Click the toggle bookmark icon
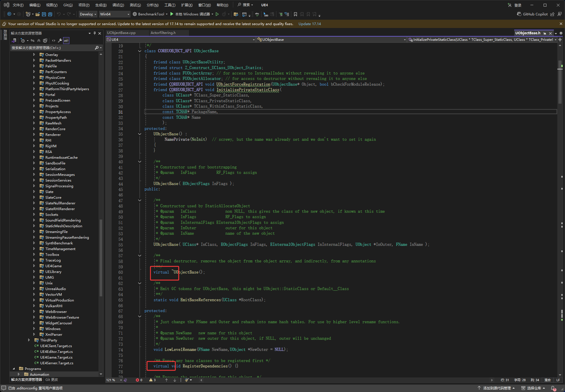 (295, 14)
